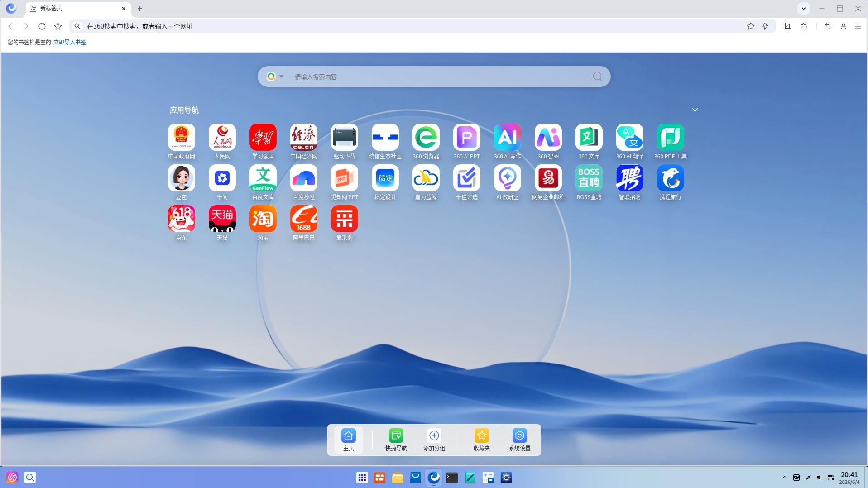Open the 中国政府网 shortcut icon
This screenshot has height=488, width=868.
click(182, 137)
